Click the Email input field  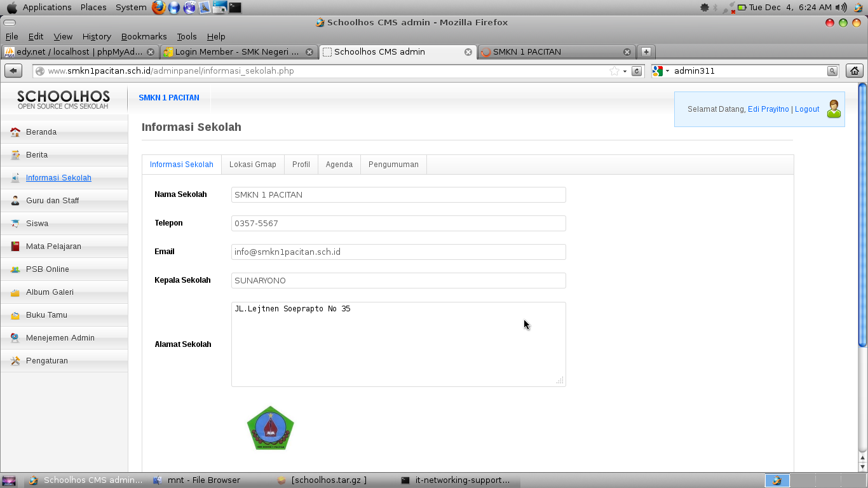point(398,252)
